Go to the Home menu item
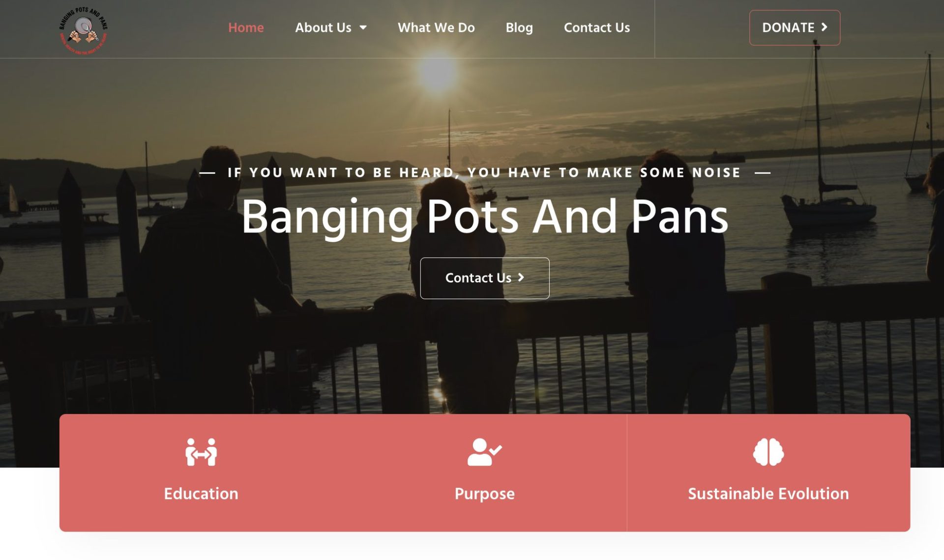Image resolution: width=944 pixels, height=560 pixels. 246,28
